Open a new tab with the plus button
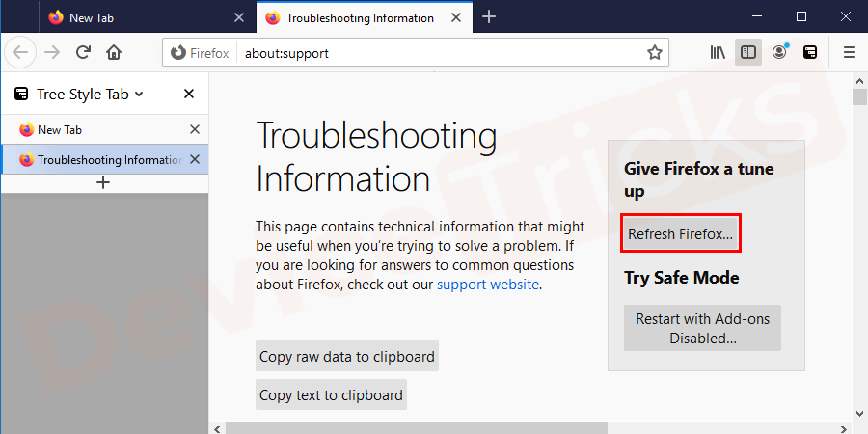The width and height of the screenshot is (868, 434). [x=488, y=17]
